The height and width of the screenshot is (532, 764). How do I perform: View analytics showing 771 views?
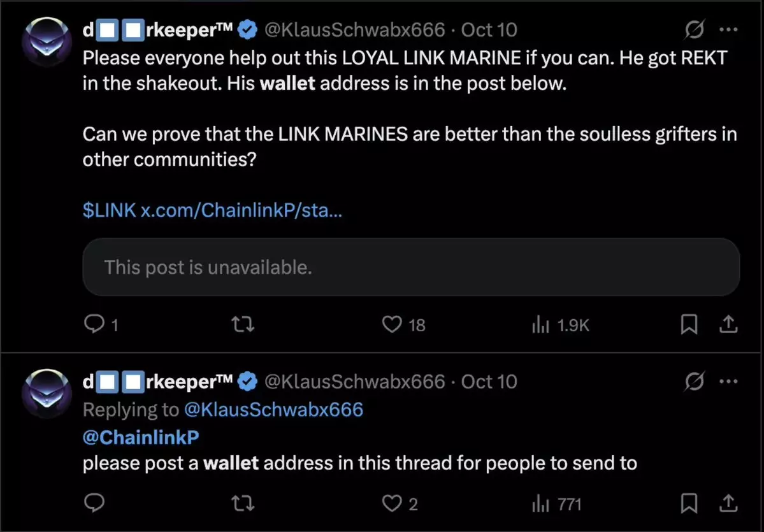point(540,504)
